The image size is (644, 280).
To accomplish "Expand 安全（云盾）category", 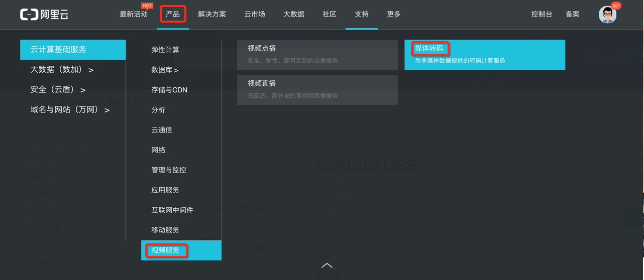I will 58,90.
